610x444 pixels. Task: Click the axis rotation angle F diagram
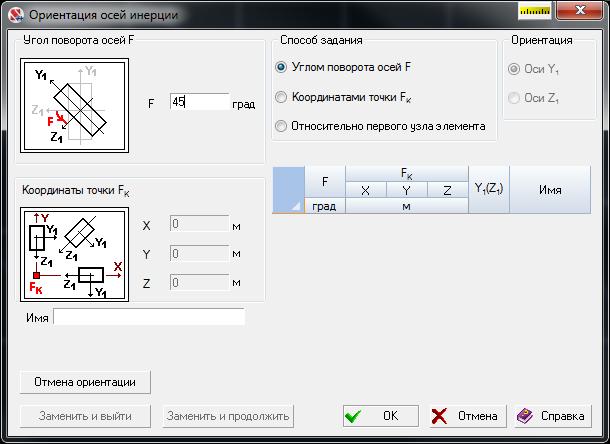[x=74, y=105]
